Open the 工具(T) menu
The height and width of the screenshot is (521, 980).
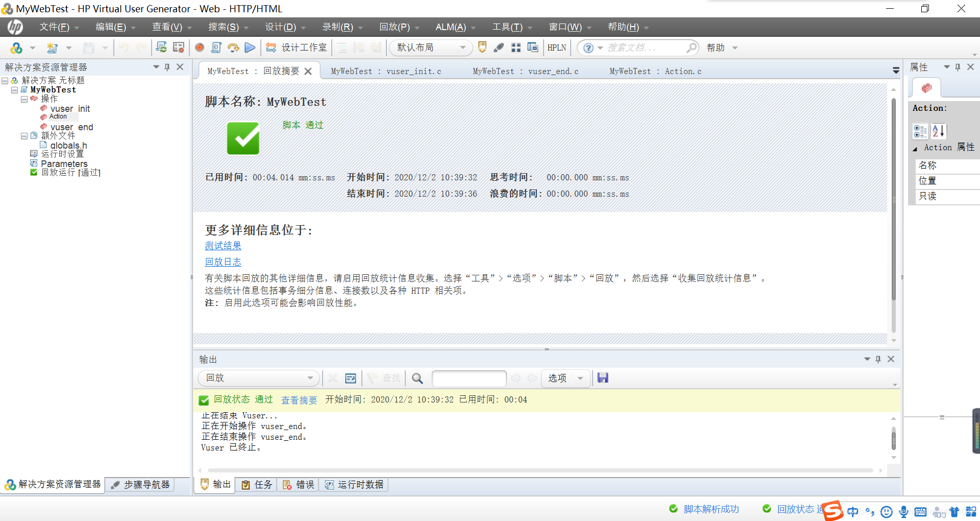point(512,27)
